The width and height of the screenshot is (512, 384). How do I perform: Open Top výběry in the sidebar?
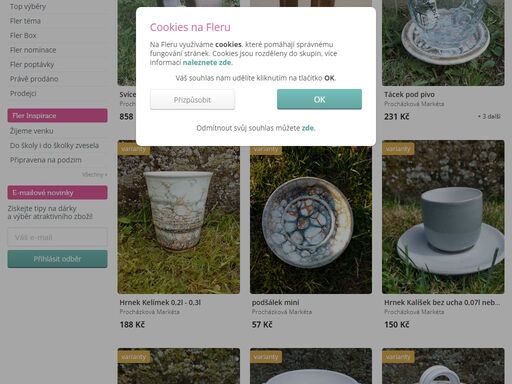point(28,6)
